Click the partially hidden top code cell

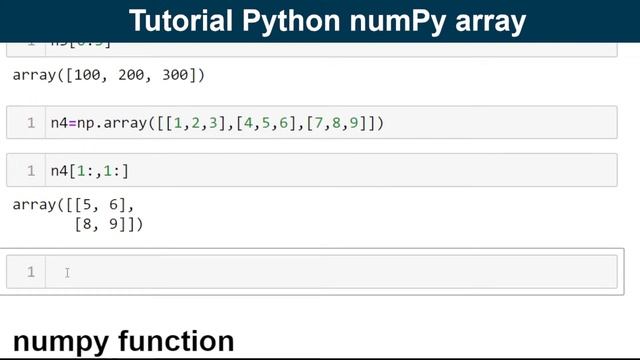pos(312,49)
